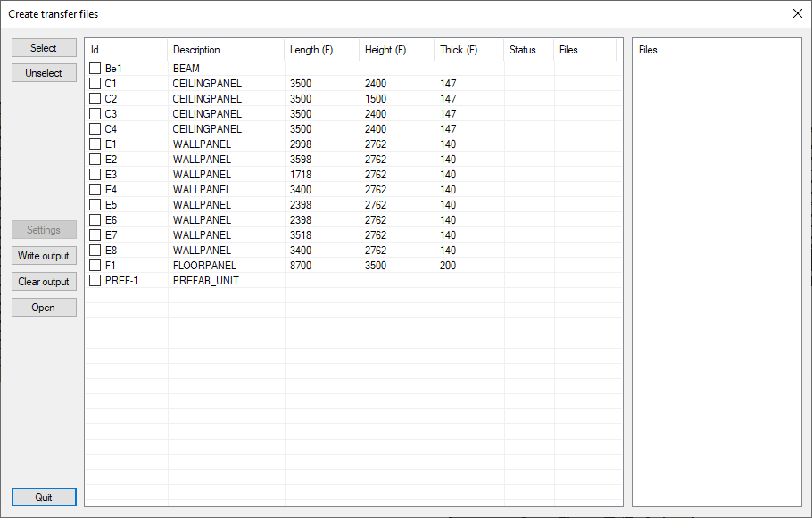Viewport: 812px width, 518px height.
Task: Sort by the Description column header
Action: point(225,50)
